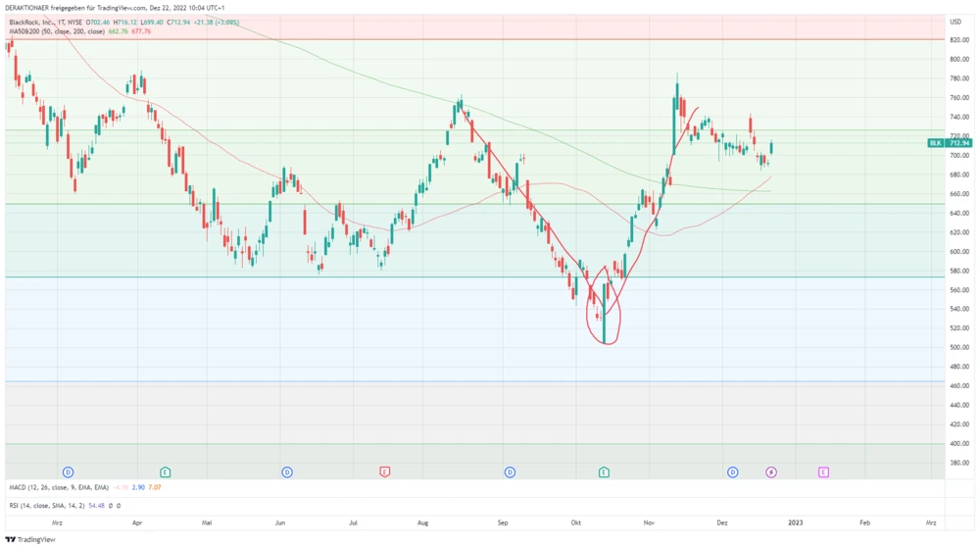980x549 pixels.
Task: Click the purple lightning bolt event marker
Action: pyautogui.click(x=771, y=473)
